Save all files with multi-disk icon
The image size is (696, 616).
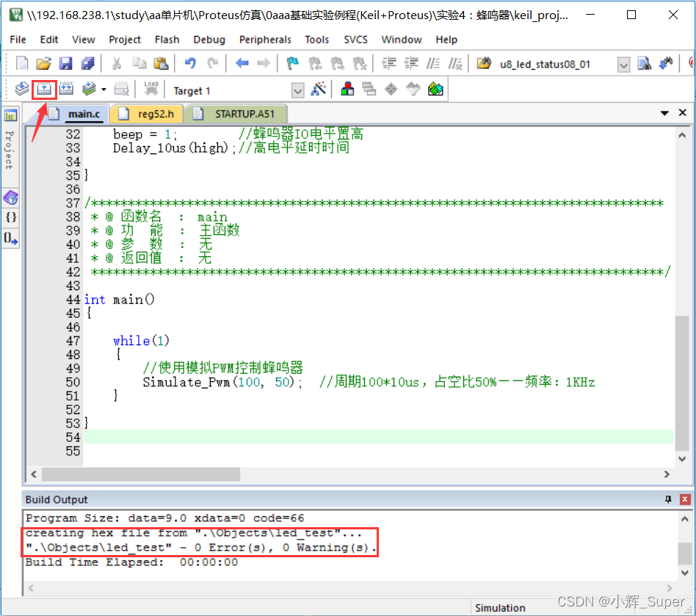(x=87, y=63)
